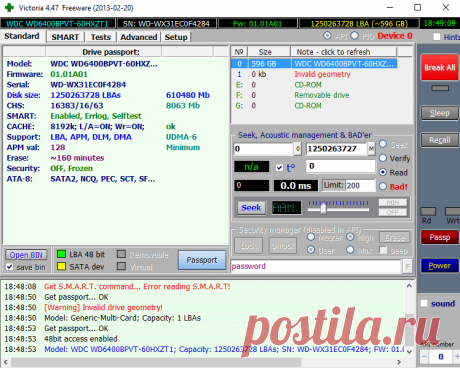The height and width of the screenshot is (368, 460).
Task: Click the M button next to end LBA
Action: tap(371, 149)
